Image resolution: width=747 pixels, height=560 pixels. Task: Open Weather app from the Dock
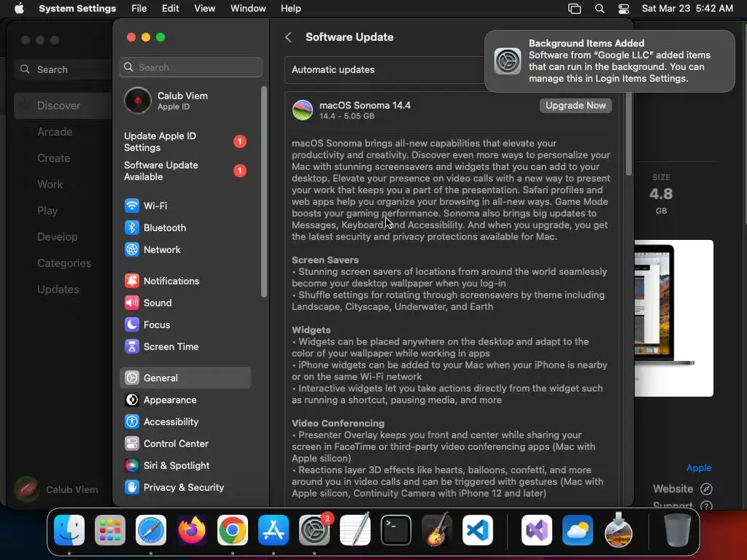click(578, 530)
